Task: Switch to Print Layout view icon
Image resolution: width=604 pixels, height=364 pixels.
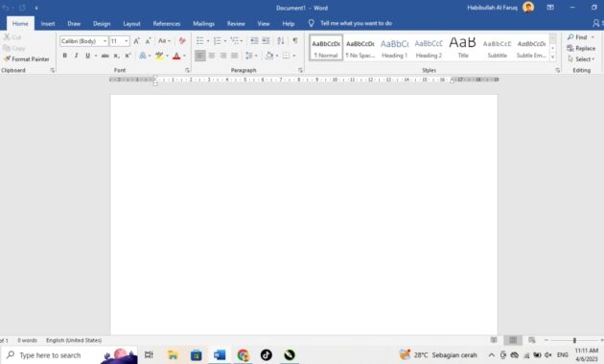Action: point(513,340)
